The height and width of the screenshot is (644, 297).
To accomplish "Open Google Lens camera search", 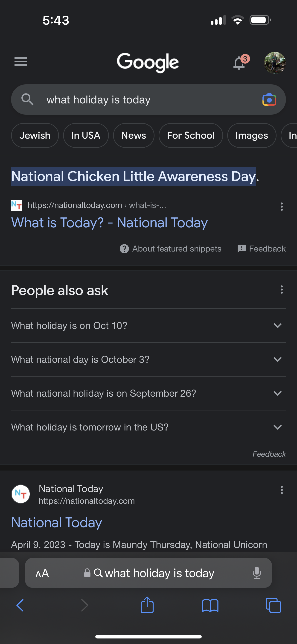I will tap(269, 100).
